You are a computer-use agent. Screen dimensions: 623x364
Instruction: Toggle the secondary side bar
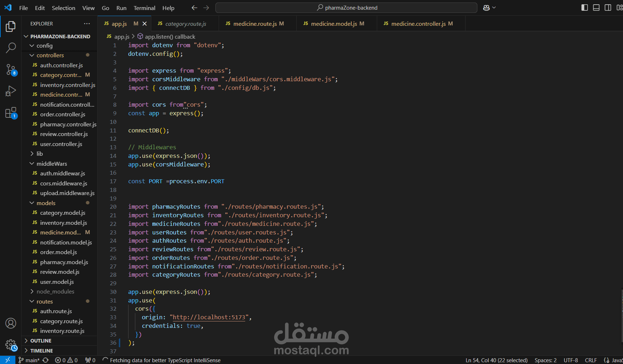coord(608,8)
